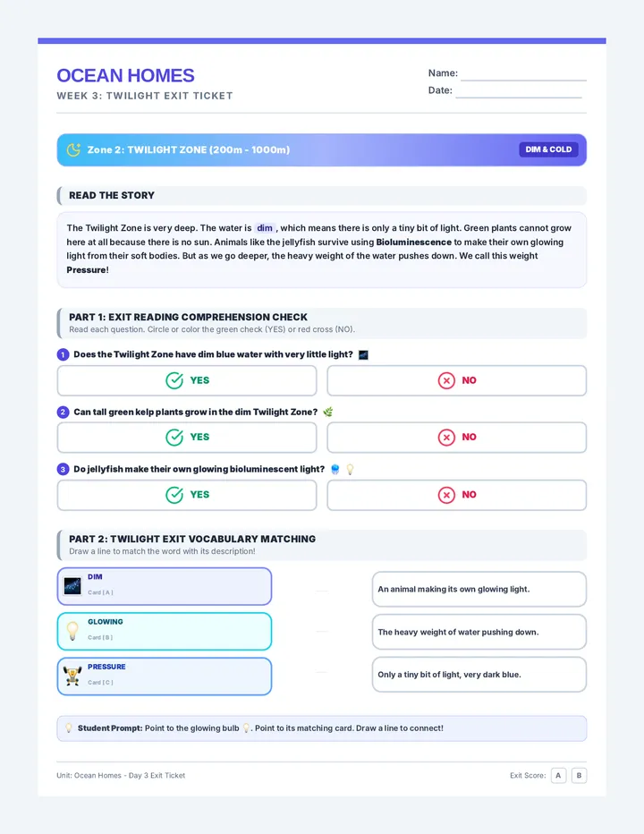Viewport: 644px width, 834px height.
Task: Click the leaf emoji beside question 2
Action: click(328, 412)
